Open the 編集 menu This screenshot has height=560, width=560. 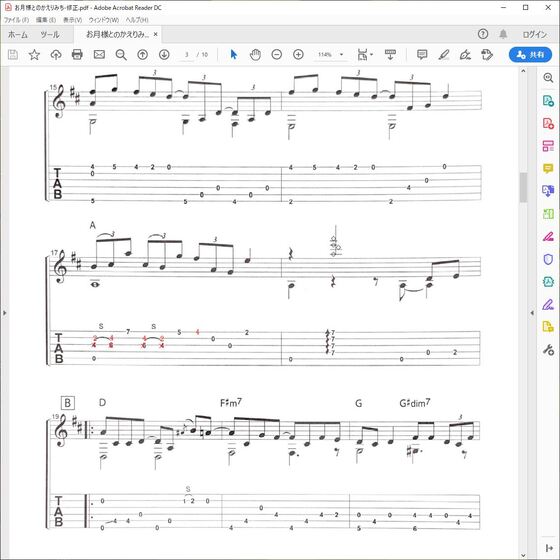coord(46,20)
